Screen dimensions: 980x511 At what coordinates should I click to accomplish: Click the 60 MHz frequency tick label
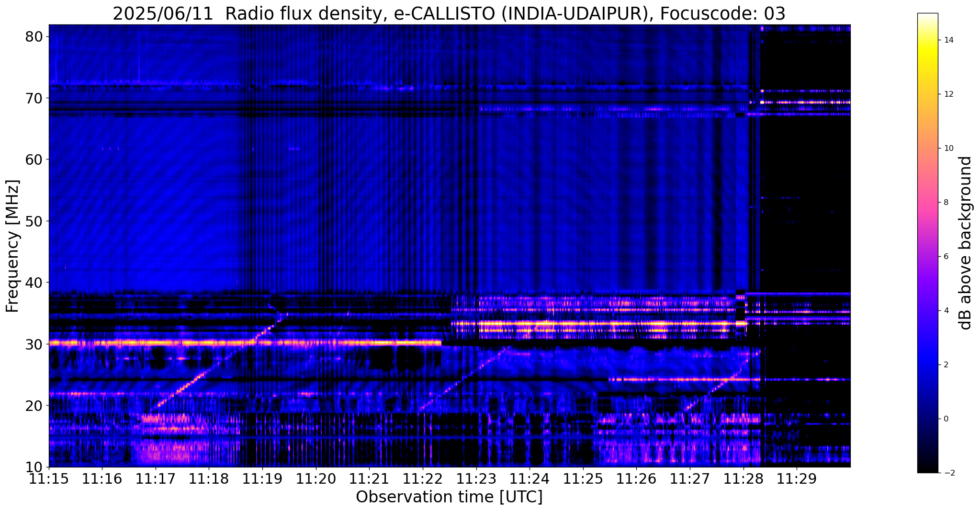(x=34, y=159)
